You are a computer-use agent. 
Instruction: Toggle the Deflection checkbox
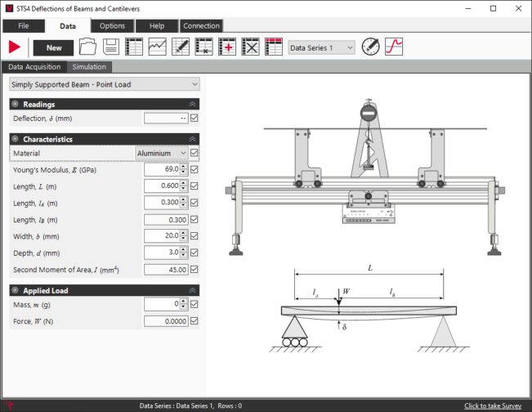click(194, 118)
